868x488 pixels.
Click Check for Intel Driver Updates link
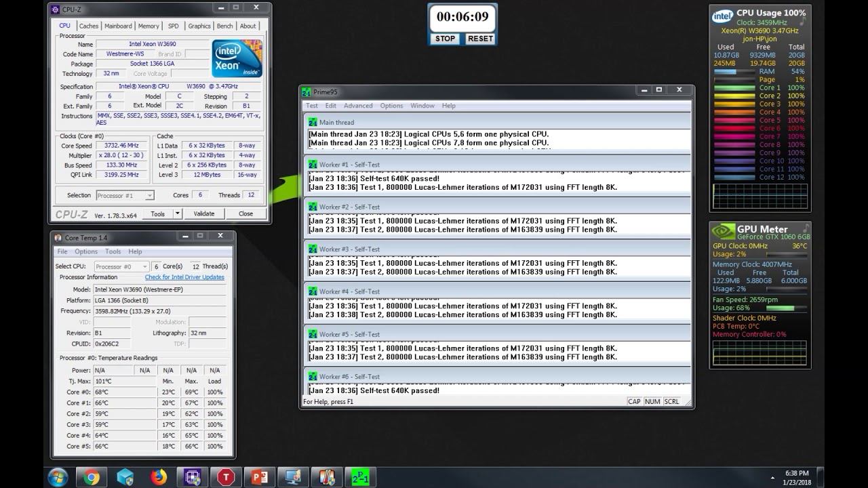point(184,277)
